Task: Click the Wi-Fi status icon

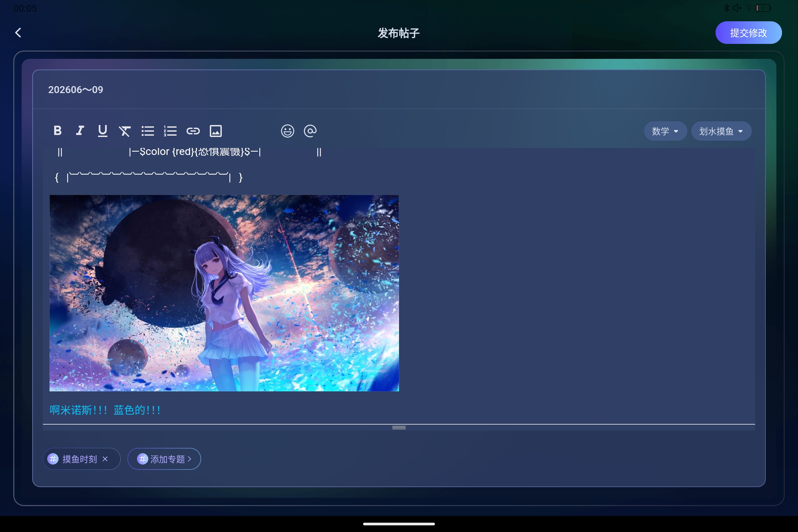Action: [x=749, y=8]
